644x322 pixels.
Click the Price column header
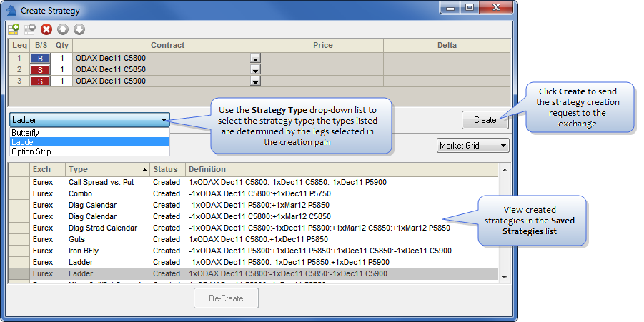[x=323, y=45]
